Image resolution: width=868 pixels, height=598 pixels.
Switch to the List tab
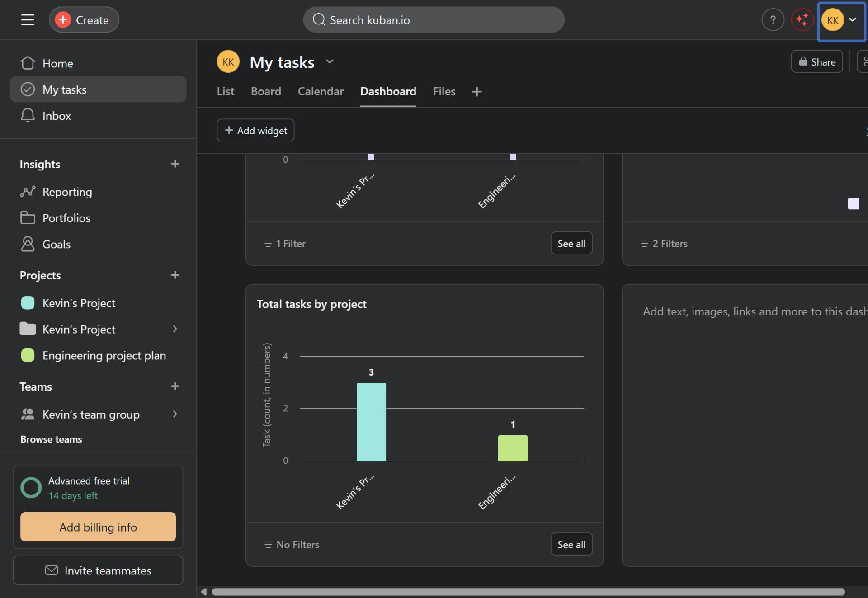[x=226, y=92]
